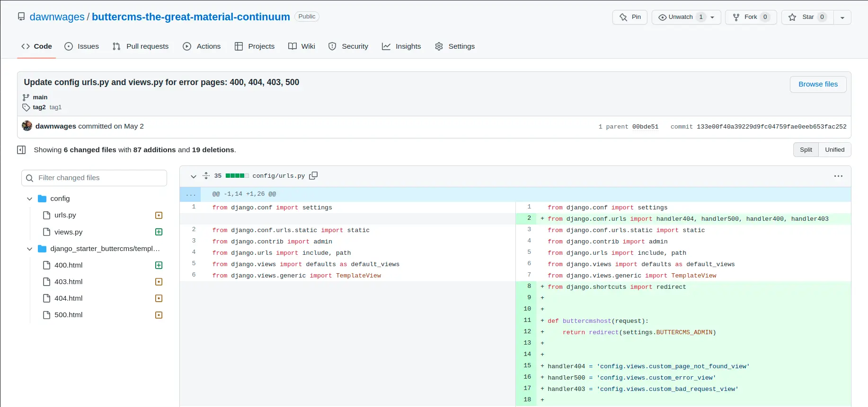Click the django_starter_buttercms folder icon
868x407 pixels.
coord(42,249)
